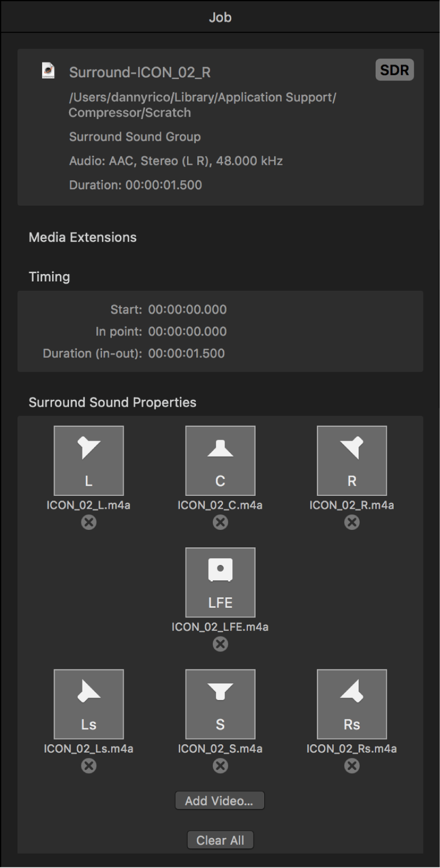Viewport: 440px width, 868px height.
Task: Select the L surround channel speaker icon
Action: 89,460
